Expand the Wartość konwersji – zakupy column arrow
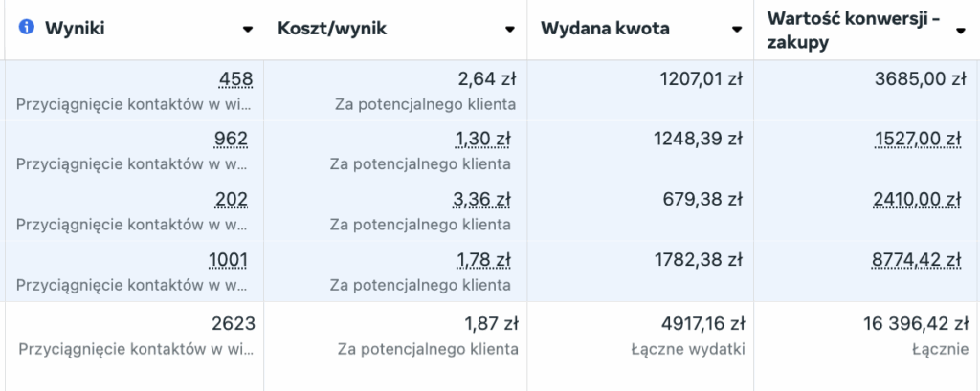 961,30
